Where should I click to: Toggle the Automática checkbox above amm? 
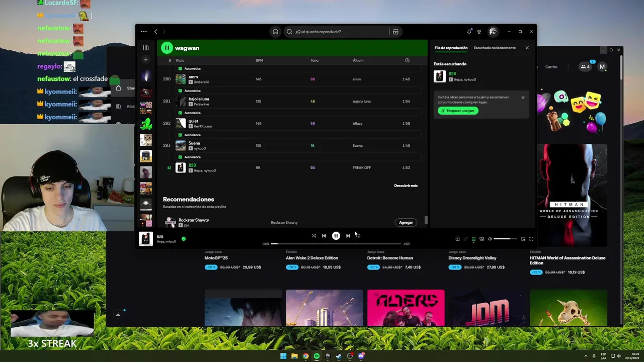pyautogui.click(x=180, y=68)
